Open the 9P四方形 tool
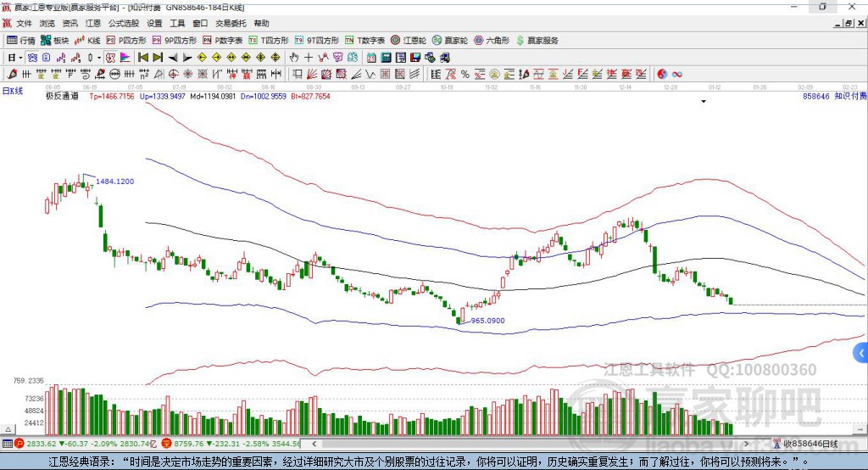Viewport: 868px width, 470px height. click(175, 41)
